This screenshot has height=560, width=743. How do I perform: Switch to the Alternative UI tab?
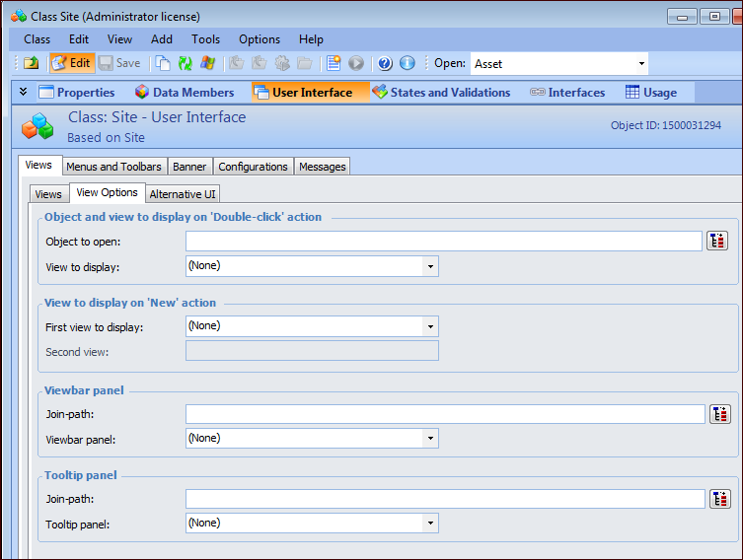click(183, 194)
